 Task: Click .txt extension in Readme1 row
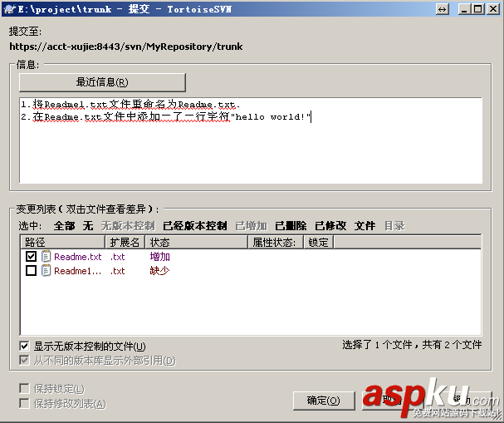(x=118, y=271)
